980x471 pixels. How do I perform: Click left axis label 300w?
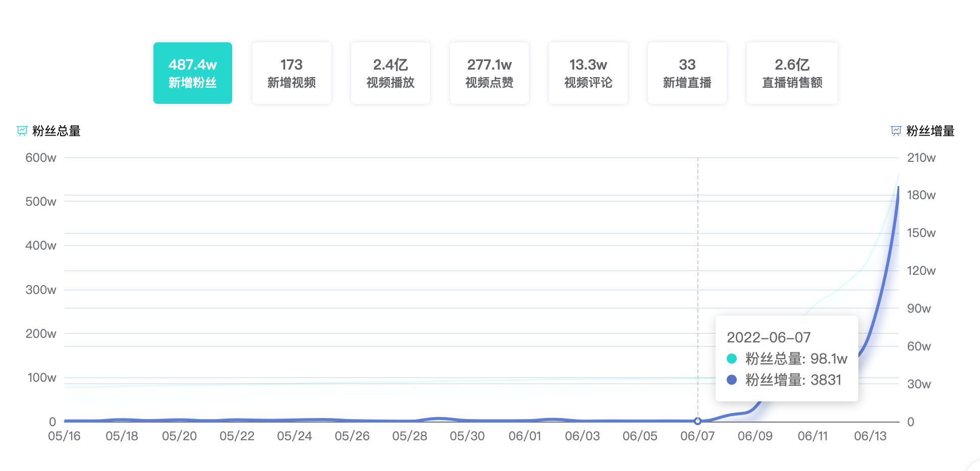coord(41,290)
